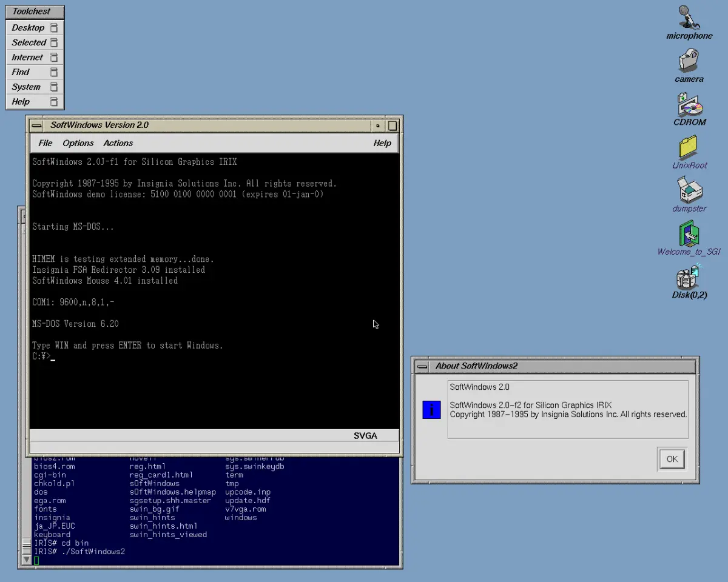Open window menu of SoftWindows Version 2.0
This screenshot has width=728, height=582.
[37, 125]
